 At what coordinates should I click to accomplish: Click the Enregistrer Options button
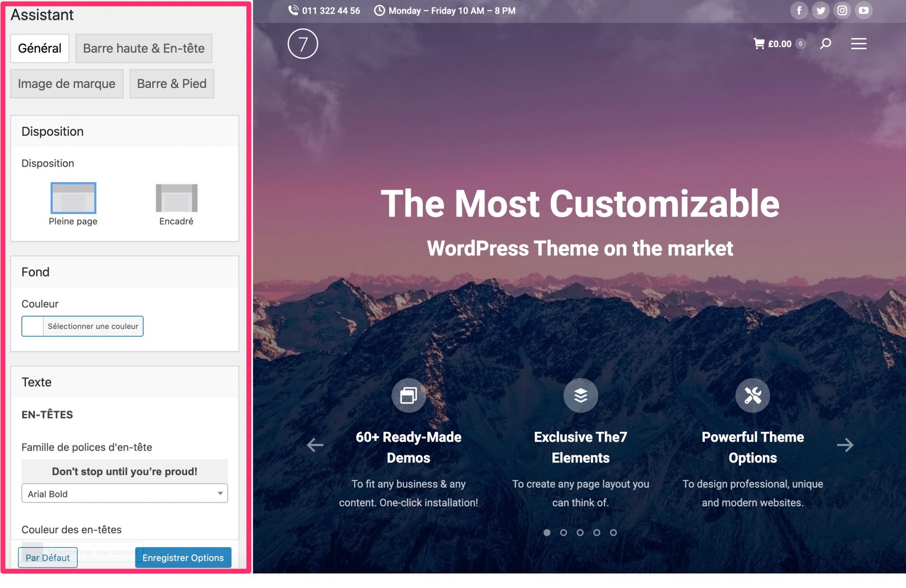coord(183,557)
